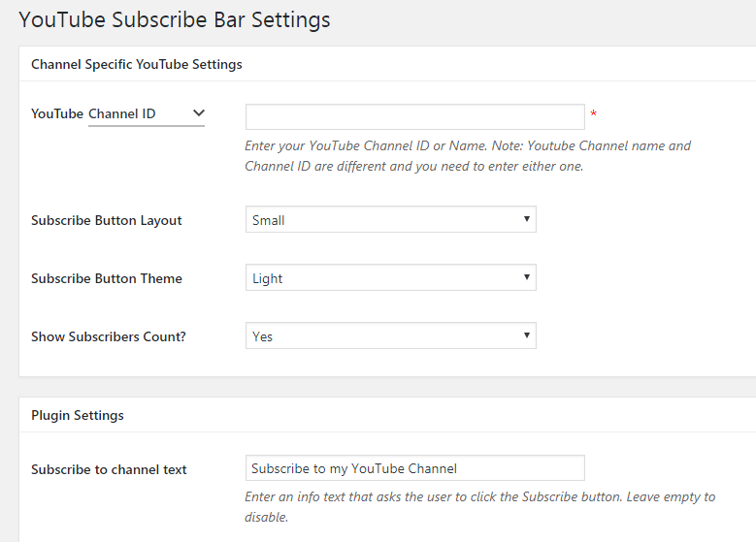
Task: Click the Channel Specific YouTube Settings header
Action: (x=137, y=65)
